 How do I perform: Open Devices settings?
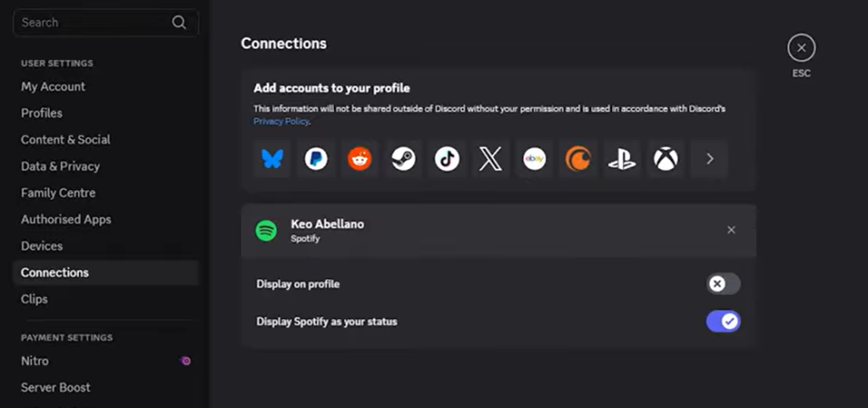point(106,246)
